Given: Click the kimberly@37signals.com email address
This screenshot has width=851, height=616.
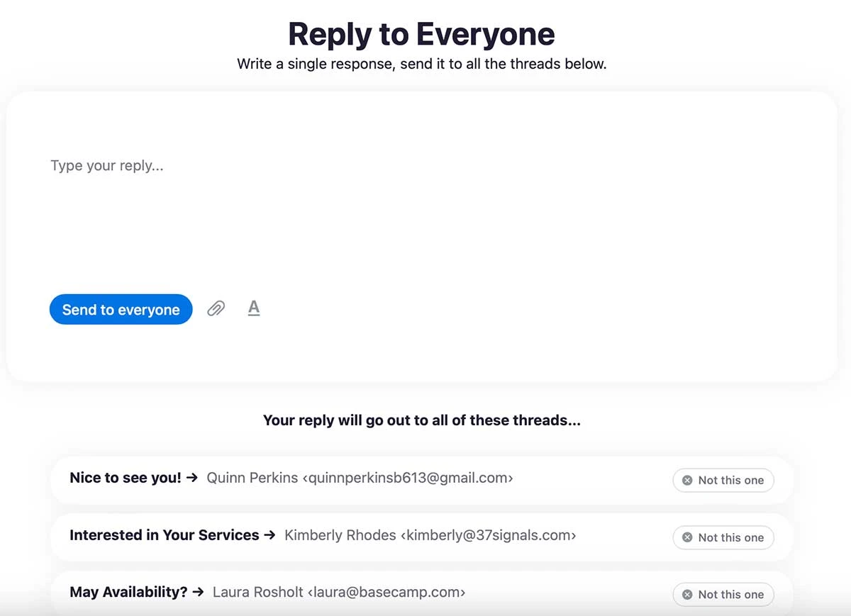Looking at the screenshot, I should [488, 536].
